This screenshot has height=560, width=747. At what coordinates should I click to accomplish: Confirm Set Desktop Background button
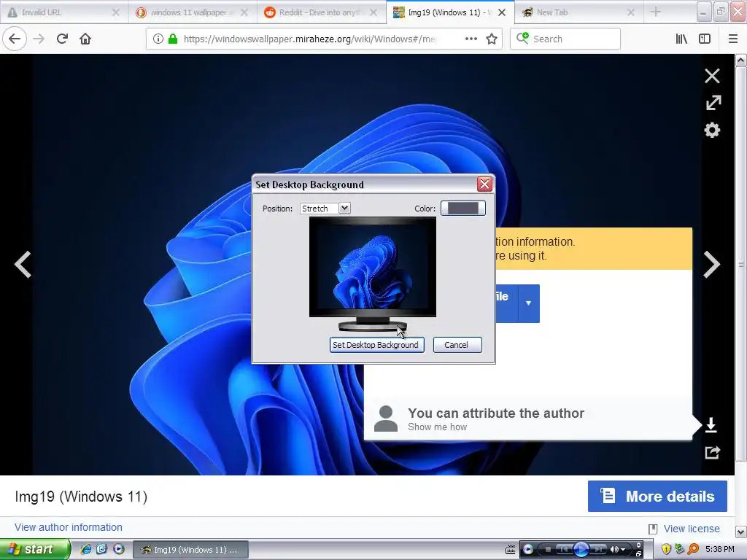click(376, 345)
